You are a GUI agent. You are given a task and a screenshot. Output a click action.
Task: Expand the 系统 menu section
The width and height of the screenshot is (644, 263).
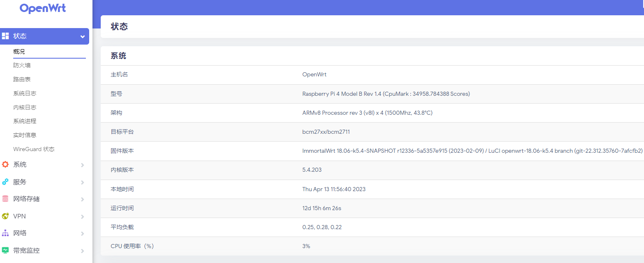[x=82, y=164]
